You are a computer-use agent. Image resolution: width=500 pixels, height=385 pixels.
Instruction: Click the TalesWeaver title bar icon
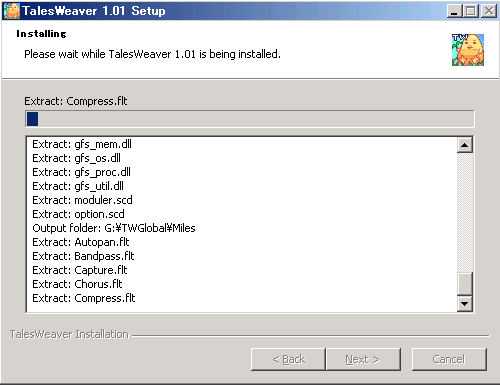(x=11, y=11)
